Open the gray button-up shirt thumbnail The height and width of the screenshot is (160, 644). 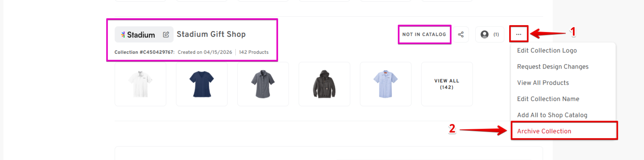(x=263, y=84)
